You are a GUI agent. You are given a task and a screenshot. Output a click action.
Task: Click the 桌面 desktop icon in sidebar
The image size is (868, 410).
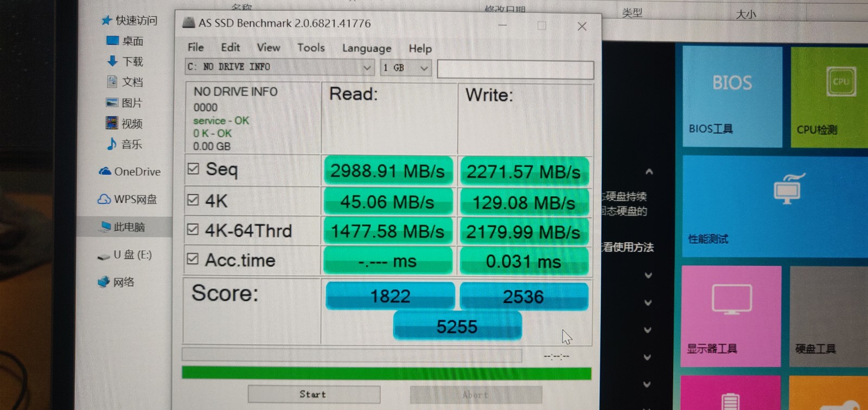pos(113,40)
